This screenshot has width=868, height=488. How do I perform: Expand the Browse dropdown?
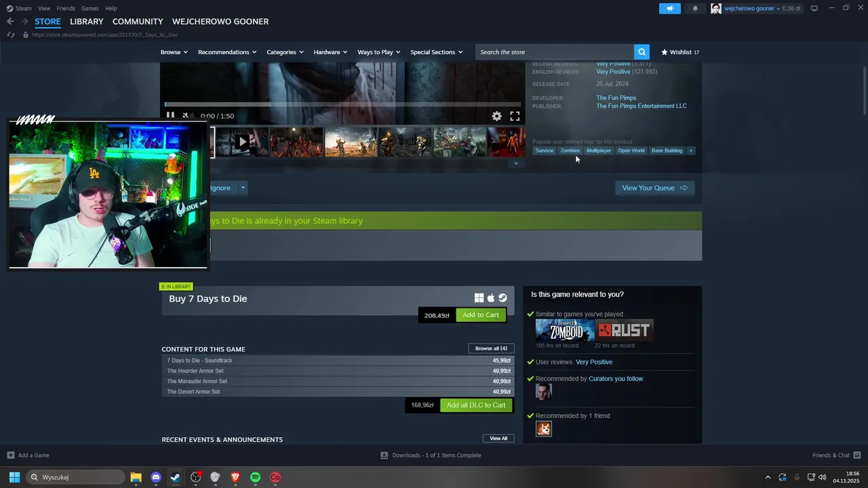[x=174, y=52]
